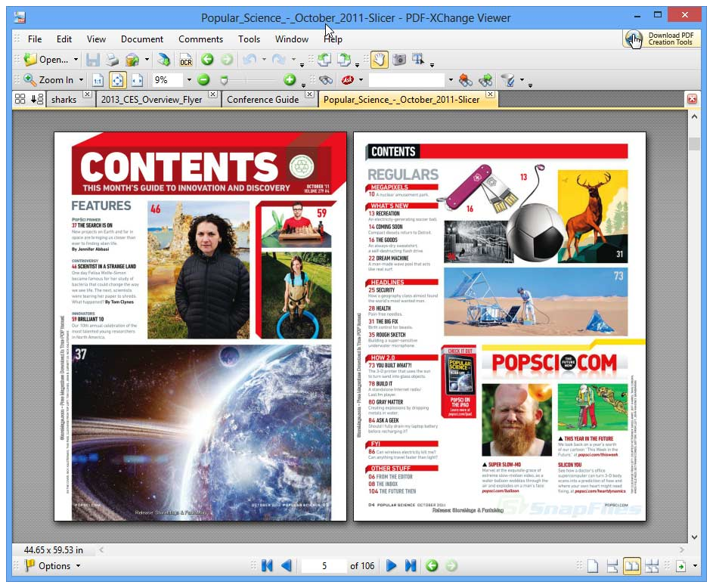Rotate the page clockwise
This screenshot has height=588, width=713.
[344, 60]
